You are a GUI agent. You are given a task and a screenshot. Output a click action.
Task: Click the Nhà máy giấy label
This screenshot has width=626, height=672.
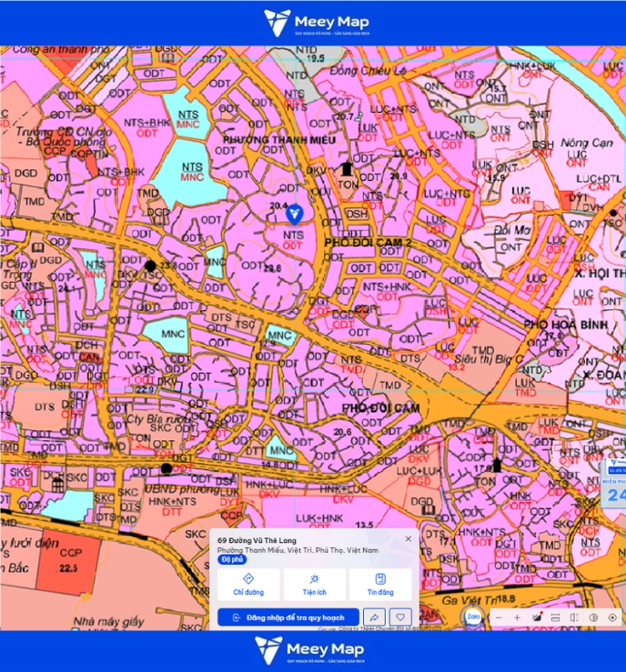[109, 621]
